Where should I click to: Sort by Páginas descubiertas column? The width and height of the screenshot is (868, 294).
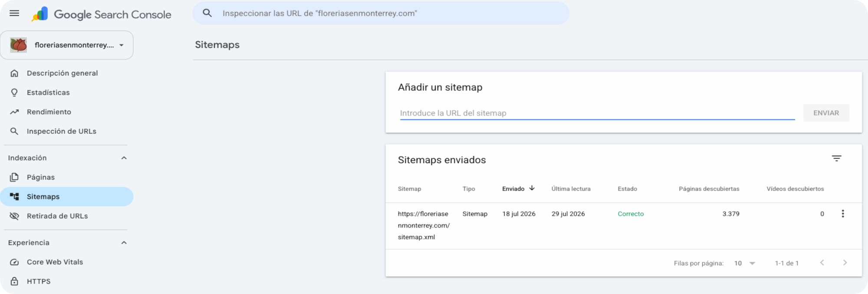(709, 189)
